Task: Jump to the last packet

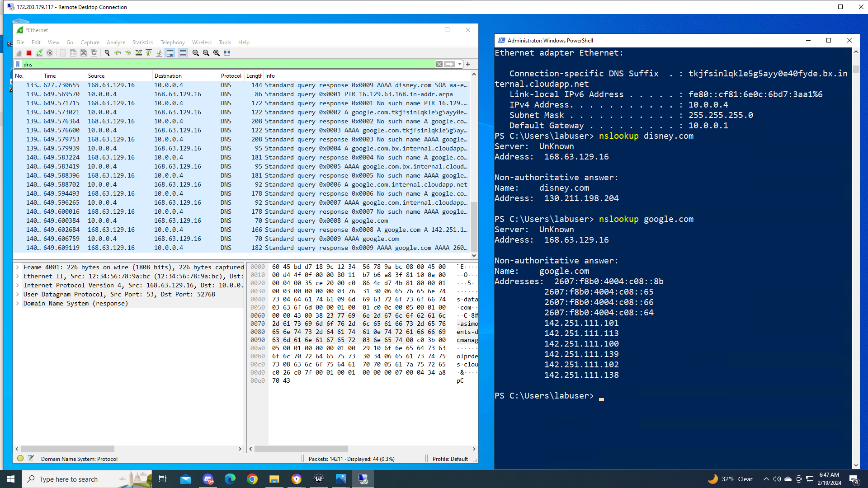Action: tap(159, 53)
